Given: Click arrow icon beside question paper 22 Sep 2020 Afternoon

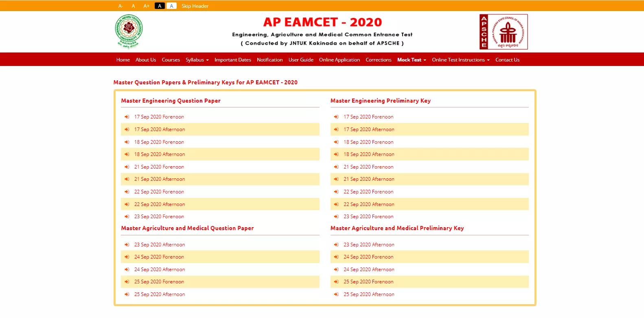Looking at the screenshot, I should click(127, 204).
